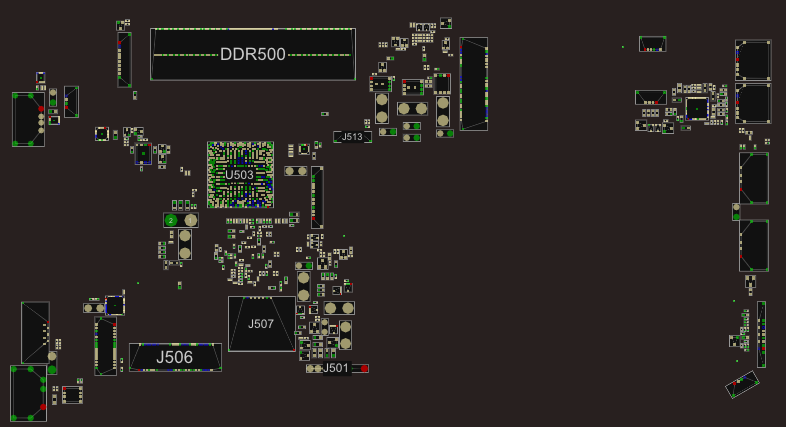Click the square component in the top-right corner

tap(753, 60)
